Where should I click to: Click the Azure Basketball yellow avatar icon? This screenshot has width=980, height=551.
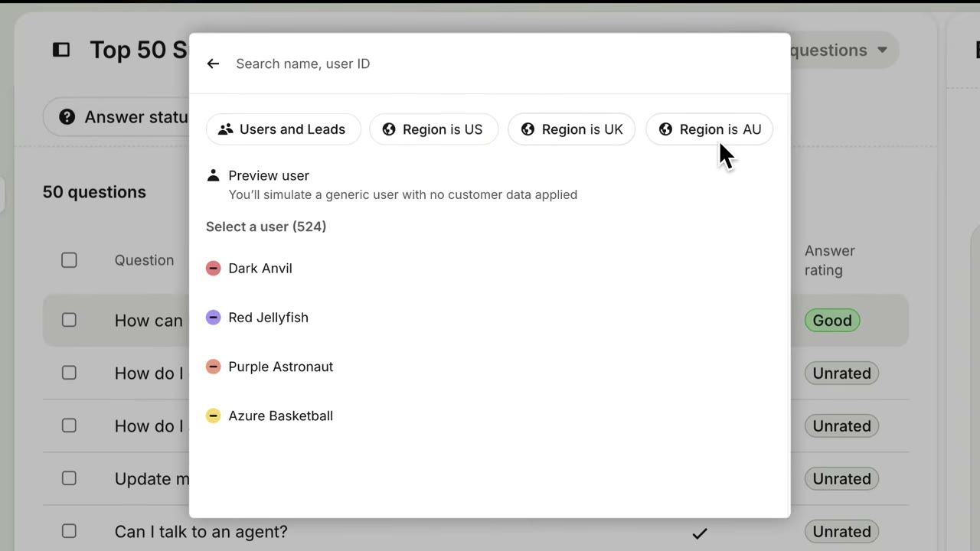(x=213, y=416)
